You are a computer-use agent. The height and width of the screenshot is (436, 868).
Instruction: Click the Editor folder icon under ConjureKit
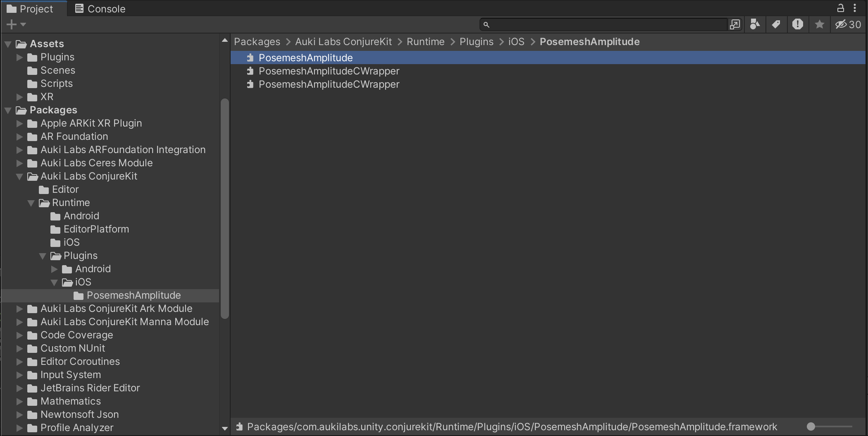[44, 190]
